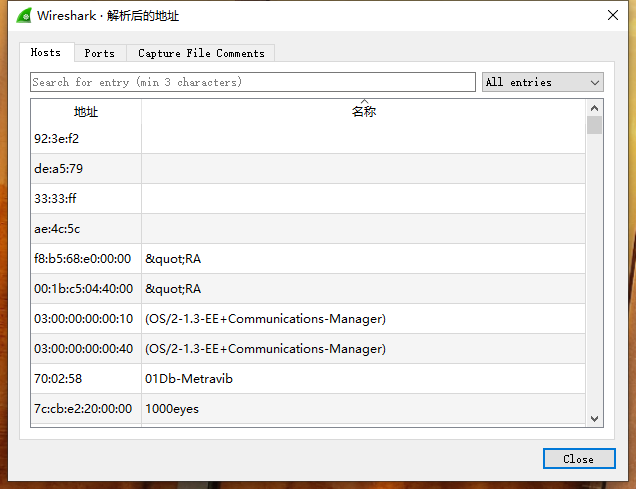Click Communications-Manager name for 03:00:00:00:00:40
Viewport: 636px width, 489px height.
coord(363,349)
